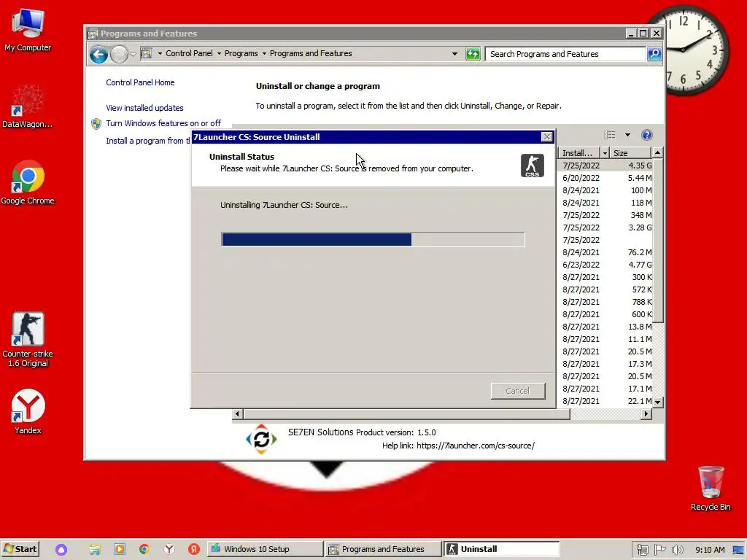Click the purple circle icon in the taskbar
747x560 pixels.
[x=61, y=550]
